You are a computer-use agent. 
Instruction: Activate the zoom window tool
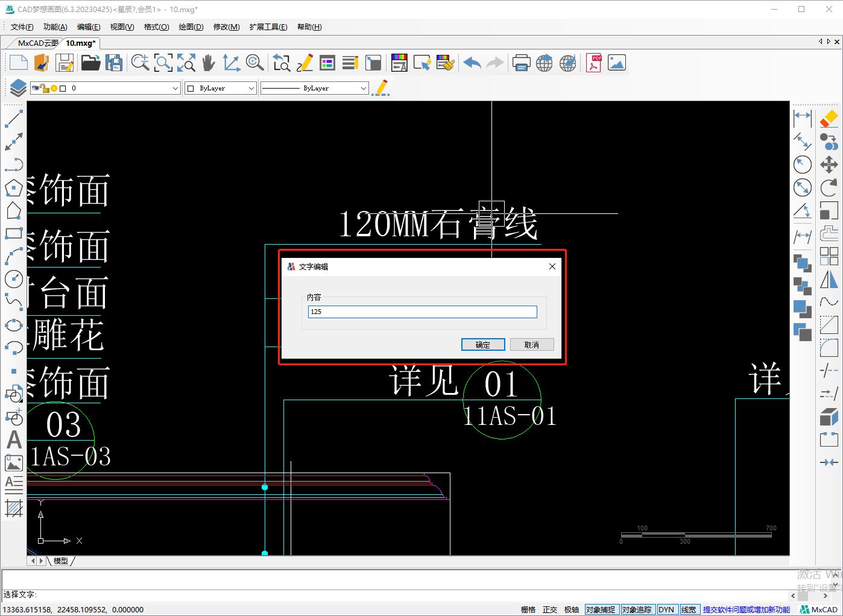click(x=163, y=62)
